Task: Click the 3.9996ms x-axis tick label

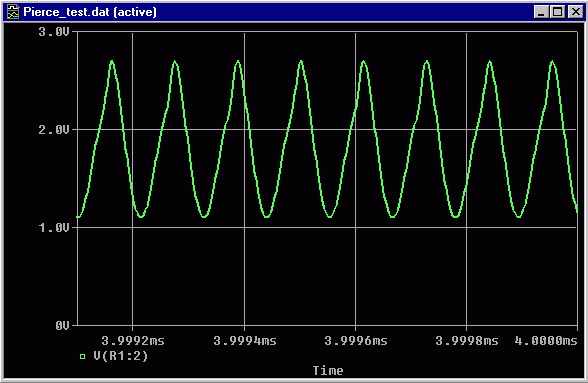Action: (356, 341)
